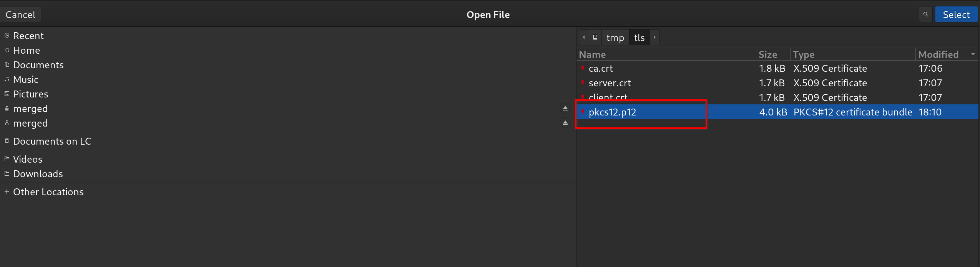
Task: Open Downloads from the sidebar
Action: (x=38, y=174)
